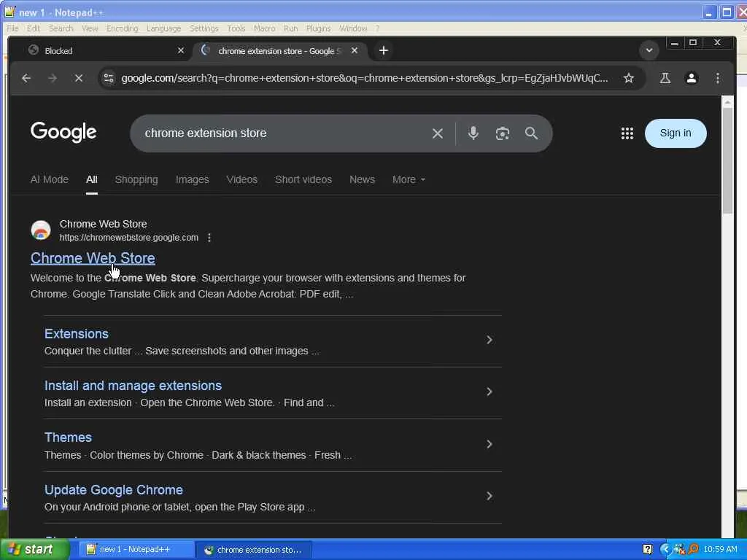Viewport: 747px width, 560px height.
Task: Open Notepad++ File menu
Action: pos(12,28)
